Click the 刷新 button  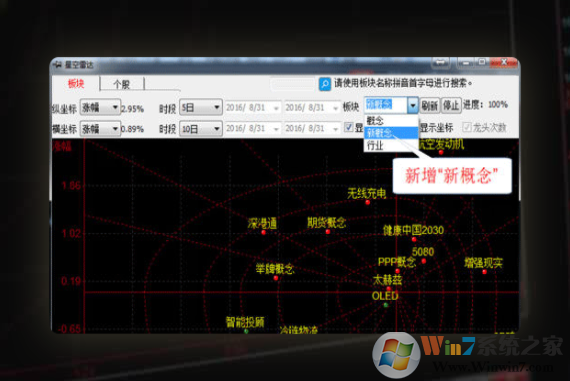pos(430,105)
